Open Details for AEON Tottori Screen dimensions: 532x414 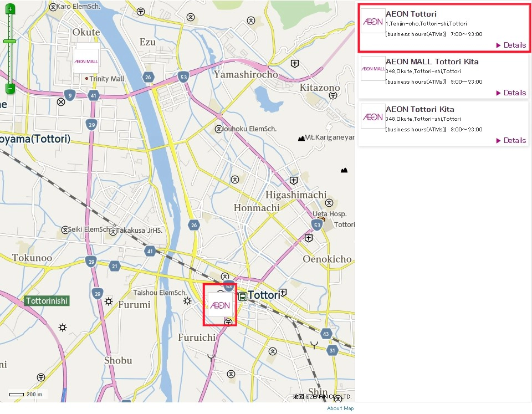(x=511, y=45)
